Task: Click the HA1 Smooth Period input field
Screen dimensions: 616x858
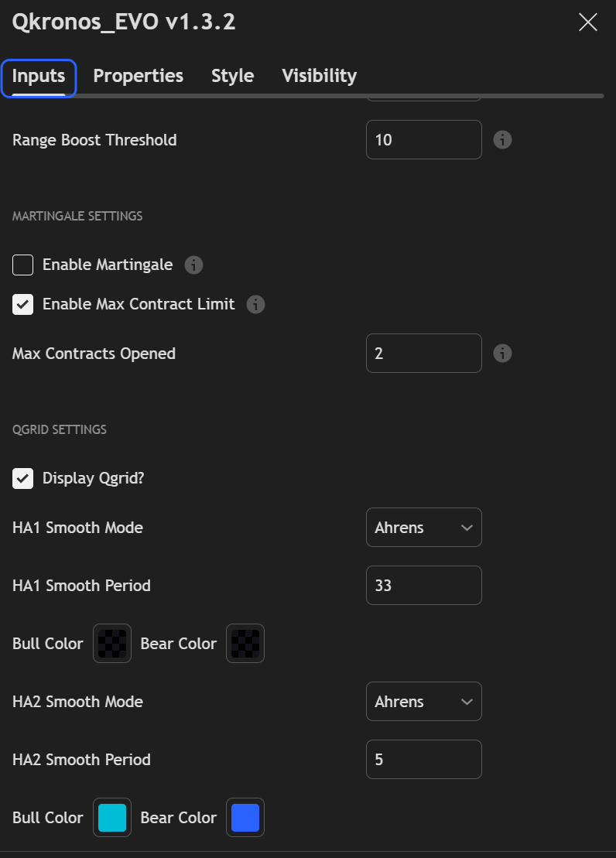Action: 423,586
